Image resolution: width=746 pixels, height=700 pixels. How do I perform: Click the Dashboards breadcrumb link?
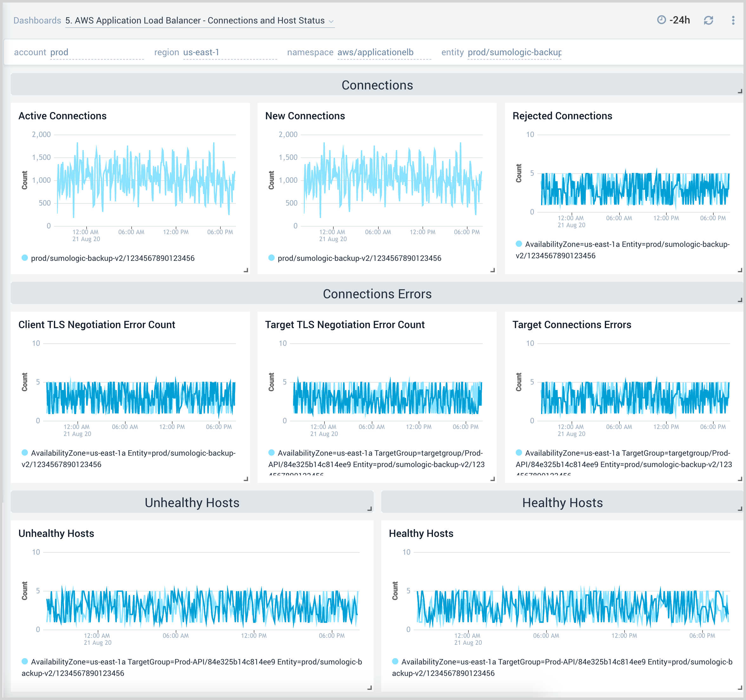click(37, 20)
